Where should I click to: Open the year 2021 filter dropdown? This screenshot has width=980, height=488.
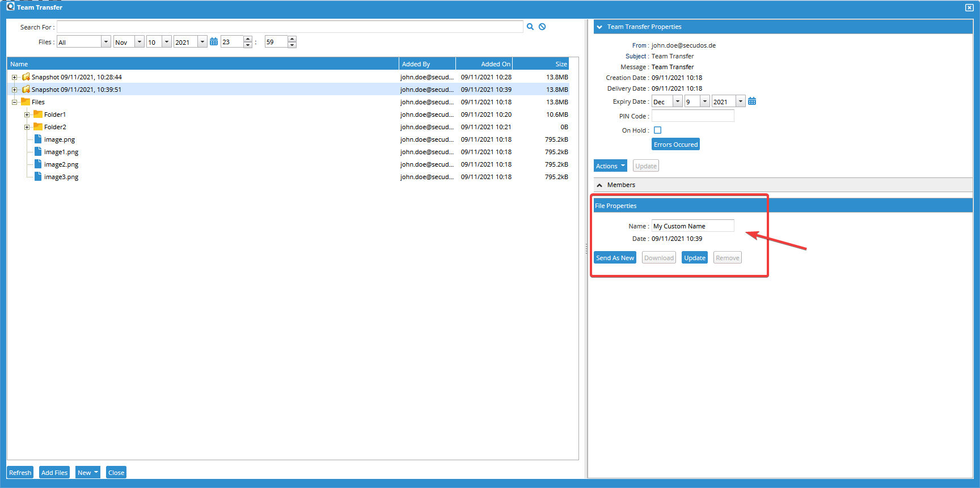pos(202,42)
